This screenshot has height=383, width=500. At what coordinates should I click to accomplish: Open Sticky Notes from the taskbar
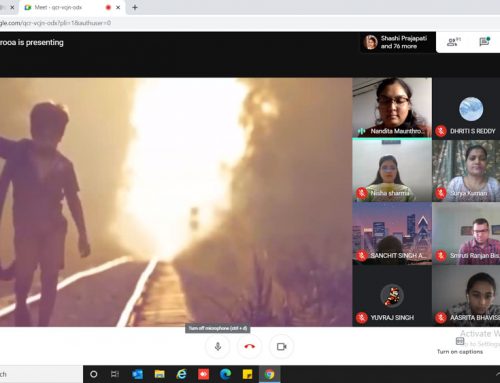tap(247, 374)
